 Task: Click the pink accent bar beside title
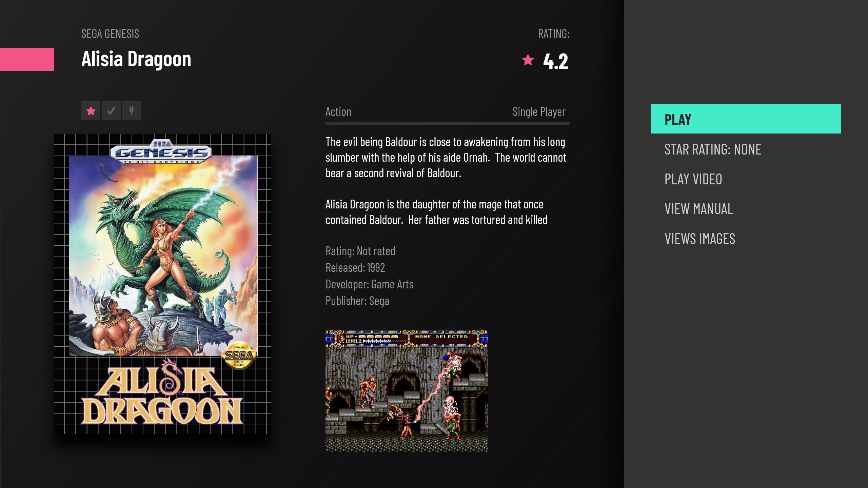pyautogui.click(x=27, y=59)
